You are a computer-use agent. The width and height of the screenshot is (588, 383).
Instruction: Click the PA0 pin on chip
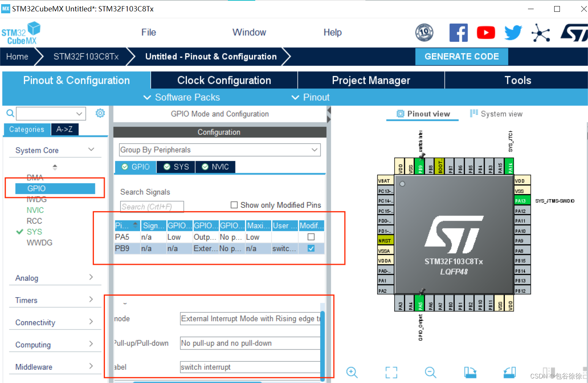click(386, 271)
